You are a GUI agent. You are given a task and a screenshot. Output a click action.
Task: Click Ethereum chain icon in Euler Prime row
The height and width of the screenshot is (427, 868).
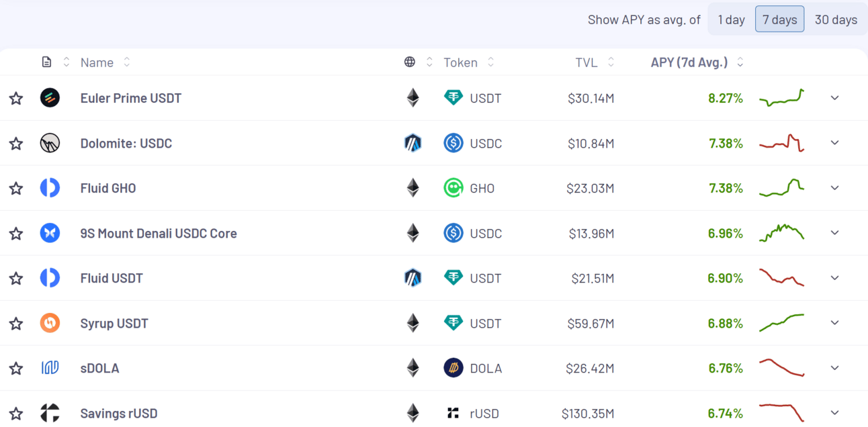(413, 98)
